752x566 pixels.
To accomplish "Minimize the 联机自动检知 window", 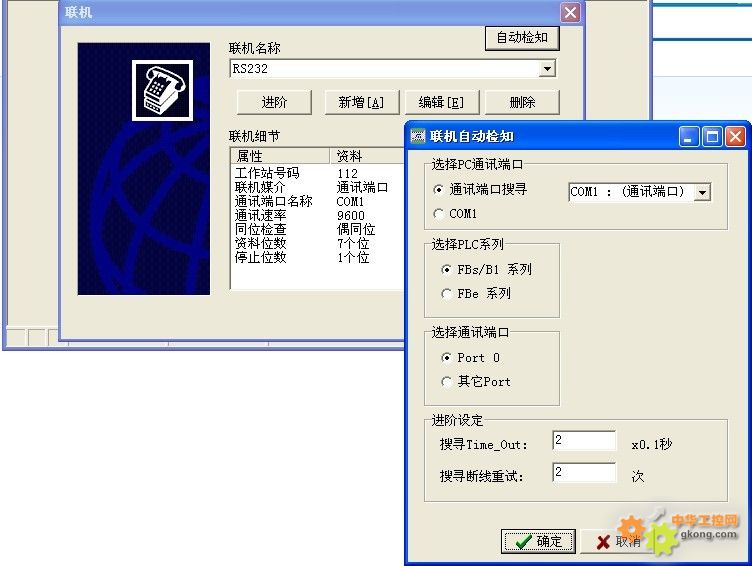I will pos(689,137).
